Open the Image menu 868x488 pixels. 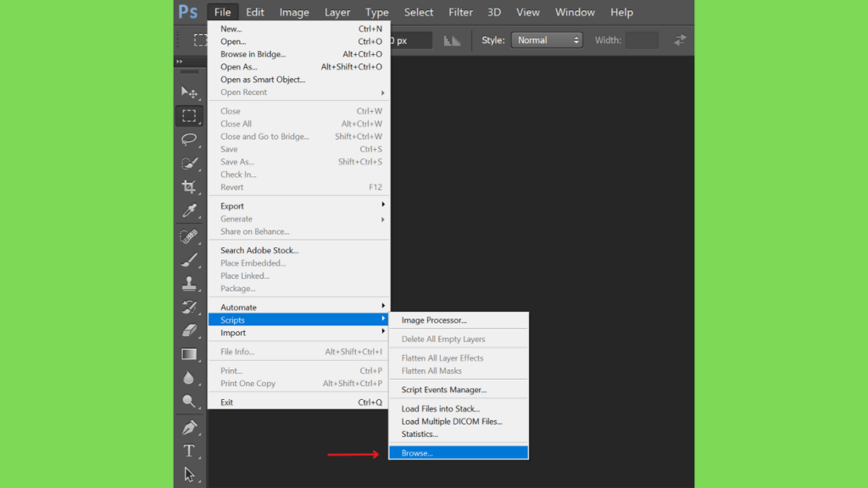[x=294, y=12]
